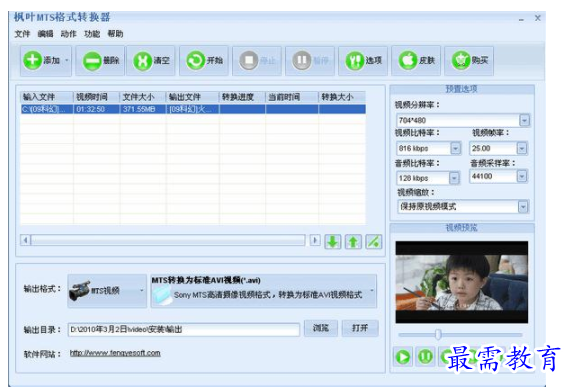Open the 动作 menu
This screenshot has height=390, width=569.
69,34
